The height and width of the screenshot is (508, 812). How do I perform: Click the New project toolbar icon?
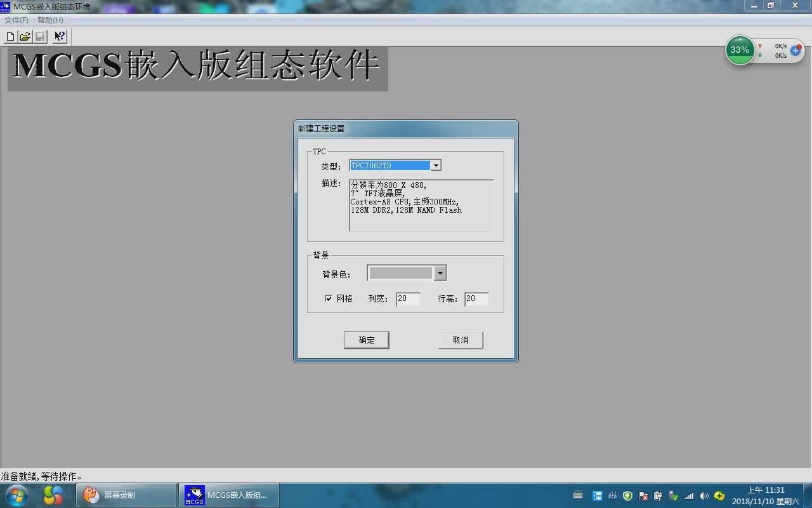10,37
